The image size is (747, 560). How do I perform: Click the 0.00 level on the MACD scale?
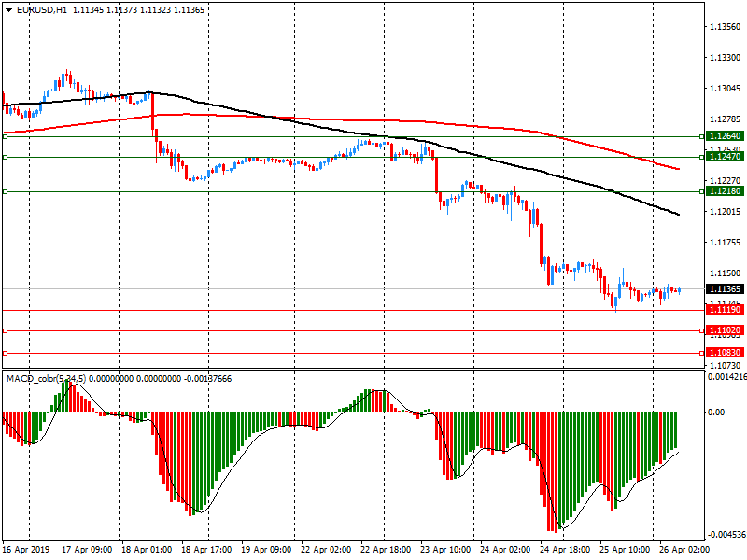[716, 412]
